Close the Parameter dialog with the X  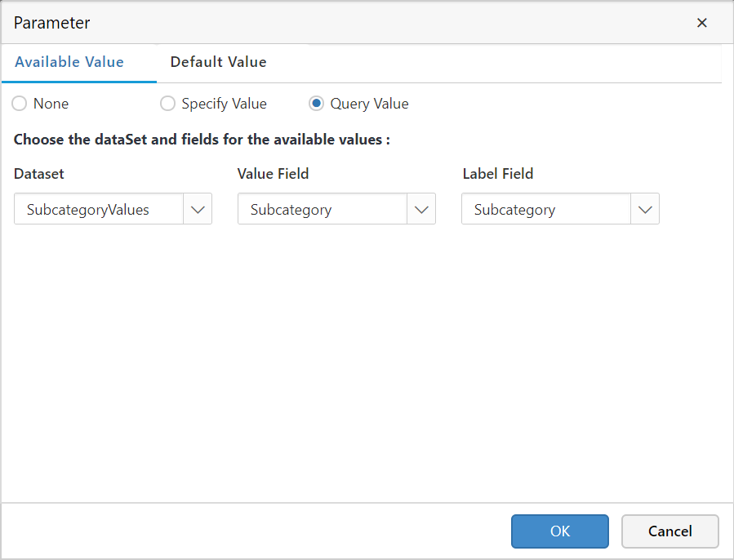pos(701,23)
